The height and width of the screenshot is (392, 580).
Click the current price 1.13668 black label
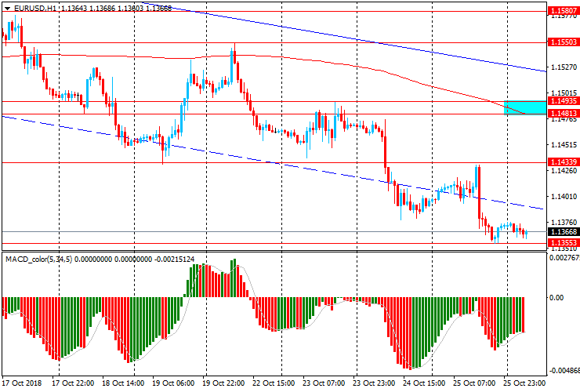click(564, 232)
